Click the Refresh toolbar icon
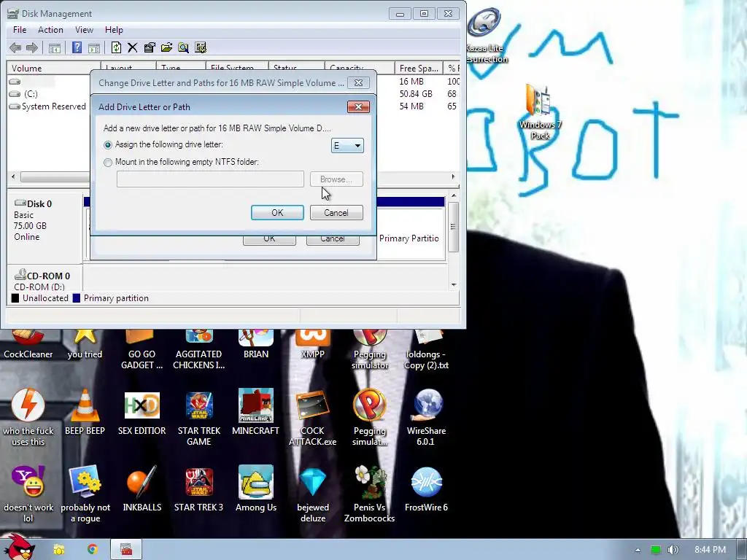Image resolution: width=747 pixels, height=560 pixels. [116, 47]
